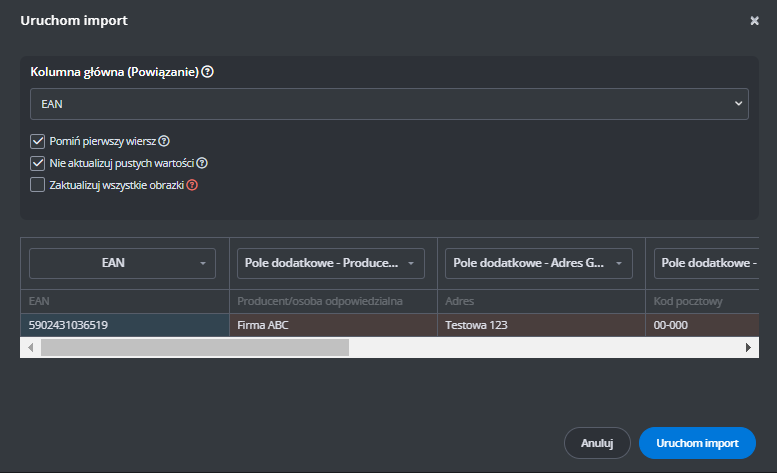The height and width of the screenshot is (473, 777).
Task: Expand Pole dodatkowe - Producent column dropdown
Action: [x=331, y=263]
